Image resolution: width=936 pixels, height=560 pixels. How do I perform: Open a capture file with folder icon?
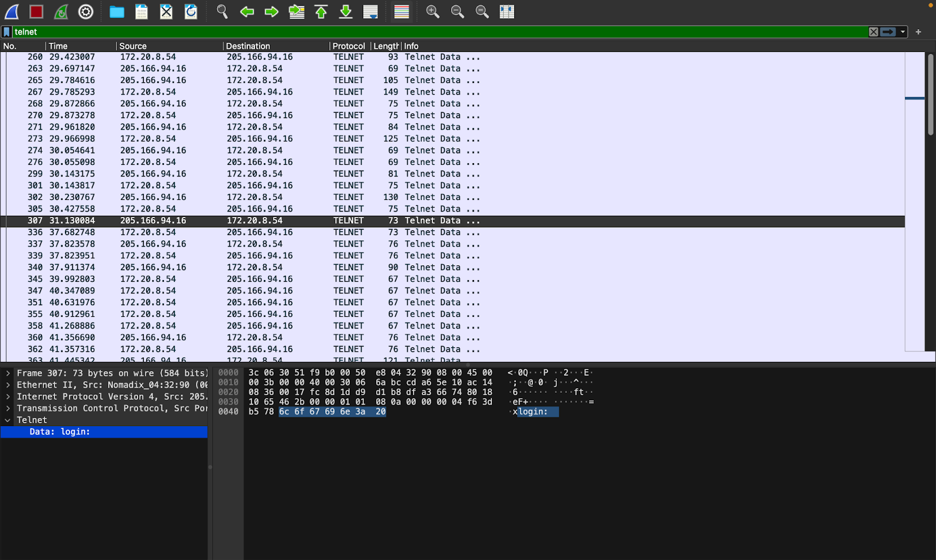point(117,12)
